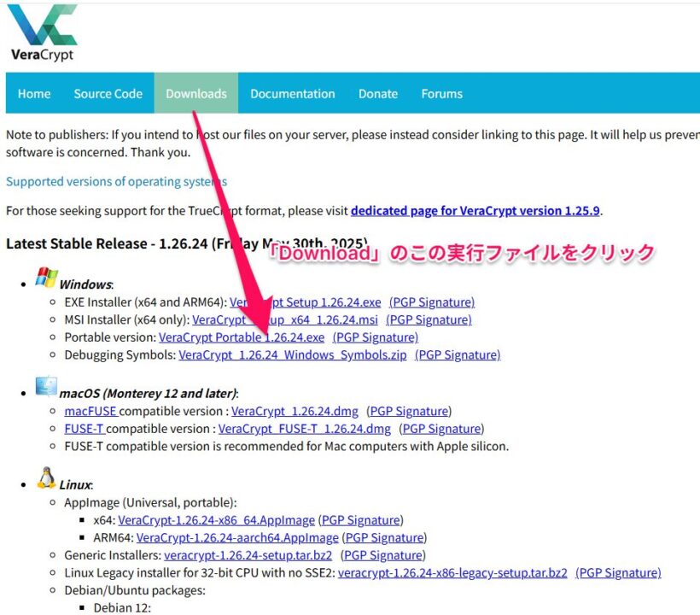This screenshot has height=615, width=700.
Task: Open PGP Signature for MSI Installer
Action: click(429, 319)
